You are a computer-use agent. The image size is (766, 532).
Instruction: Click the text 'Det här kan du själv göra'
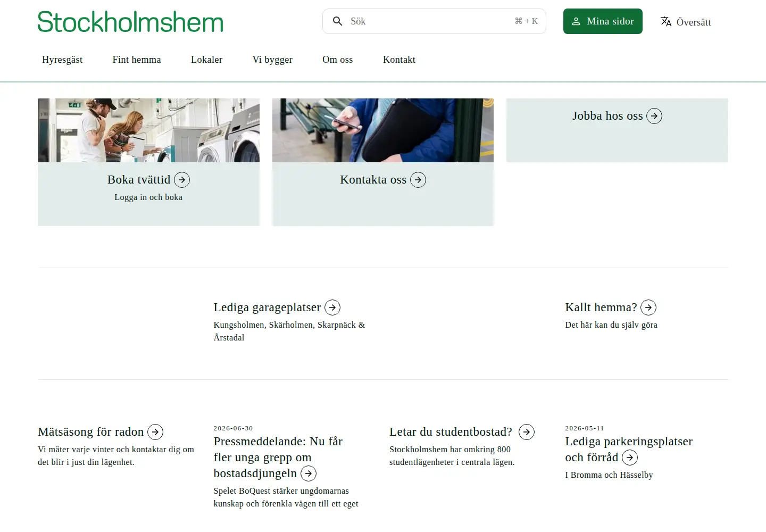point(611,325)
